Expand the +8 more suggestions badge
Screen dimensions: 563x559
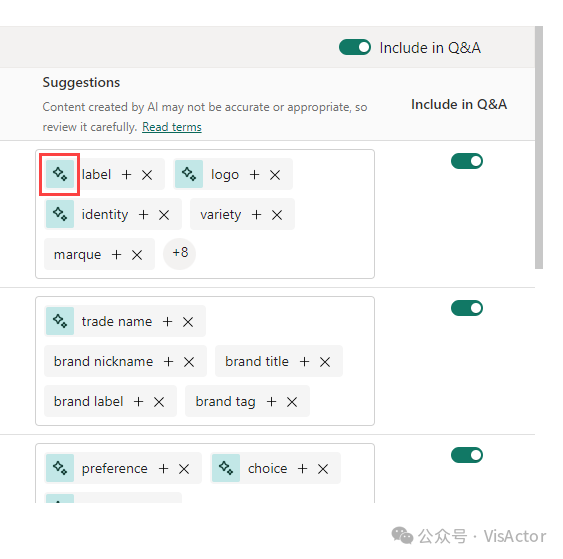point(180,253)
